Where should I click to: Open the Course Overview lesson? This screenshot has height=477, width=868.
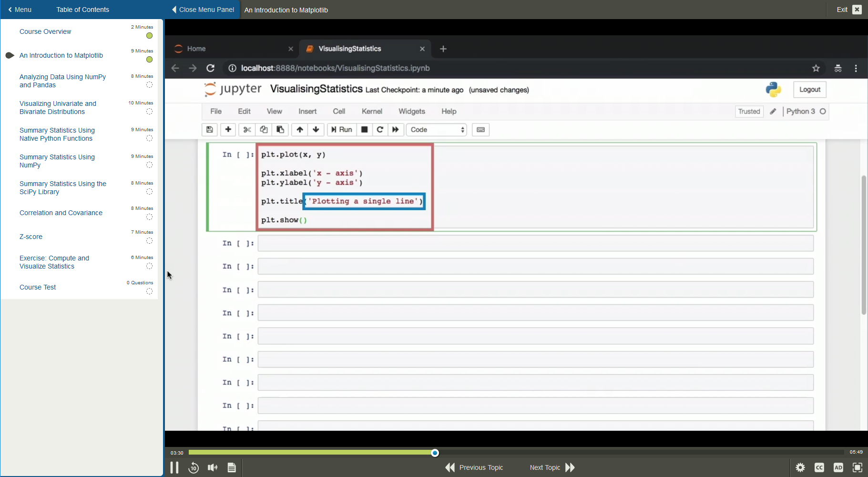pyautogui.click(x=45, y=31)
